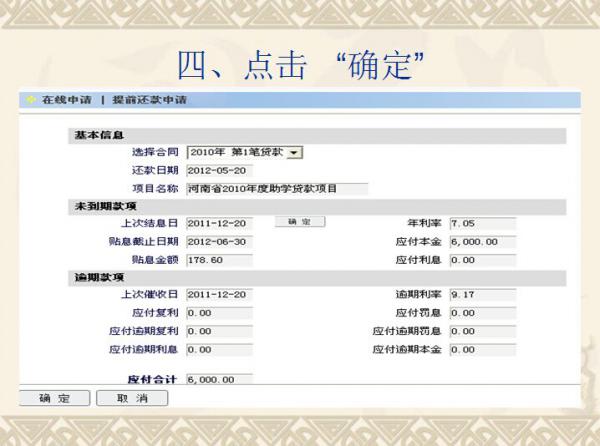This screenshot has width=600, height=446.
Task: Click the 应付罚息 field
Action: tap(482, 313)
